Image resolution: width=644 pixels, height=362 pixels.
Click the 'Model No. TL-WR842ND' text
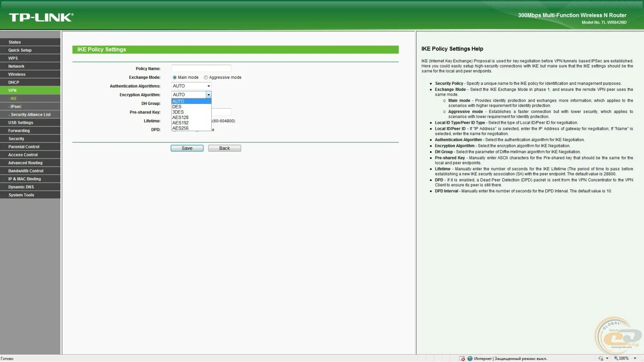point(604,23)
